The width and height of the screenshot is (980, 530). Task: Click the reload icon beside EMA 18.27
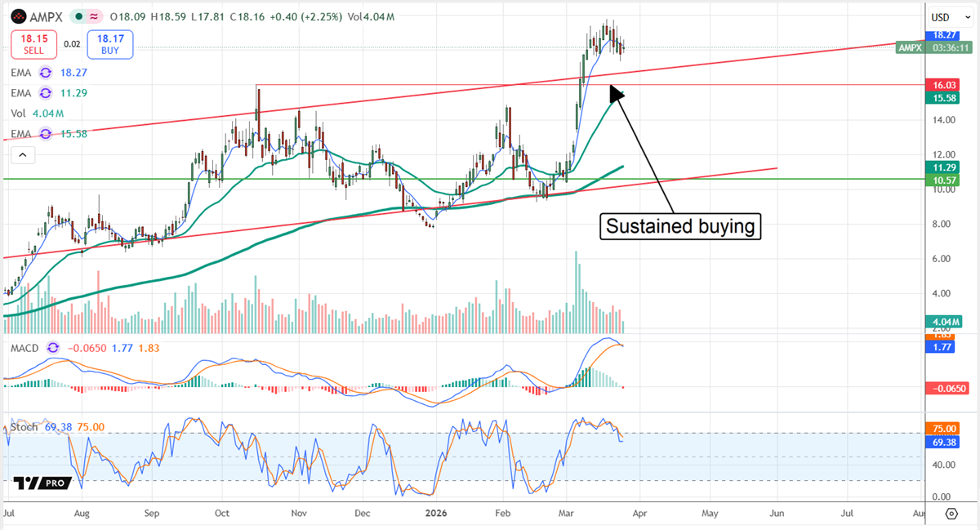tap(45, 73)
